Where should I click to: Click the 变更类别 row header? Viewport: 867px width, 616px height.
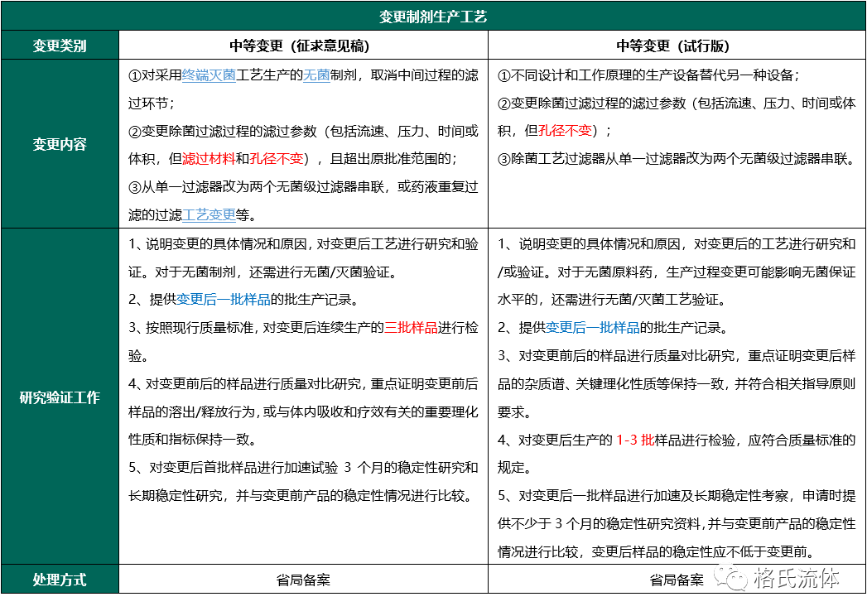coord(59,46)
